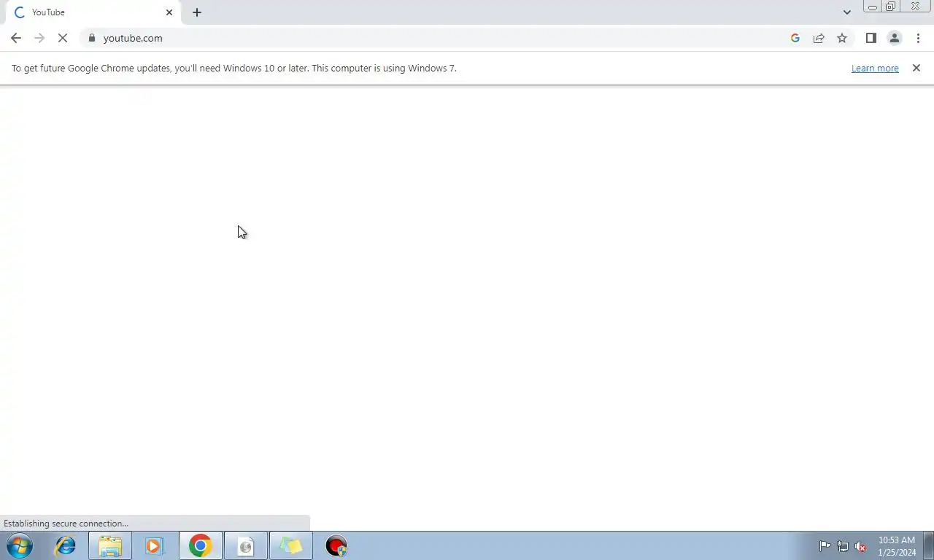Switch to Chrome taskbar button

point(200,545)
